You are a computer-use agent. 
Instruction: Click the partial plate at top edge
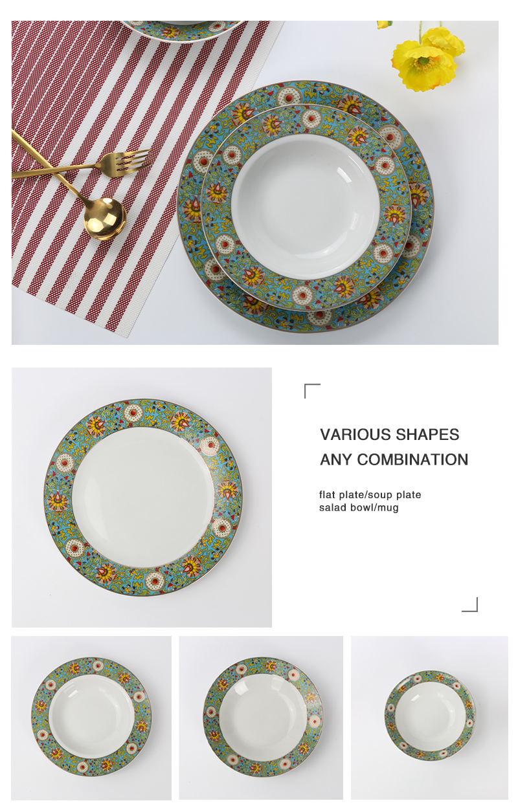tap(183, 28)
